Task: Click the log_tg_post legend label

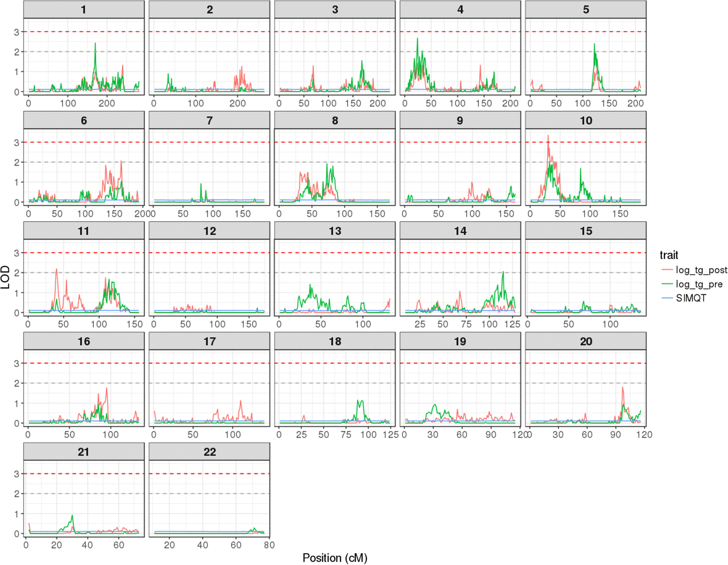Action: (x=701, y=270)
